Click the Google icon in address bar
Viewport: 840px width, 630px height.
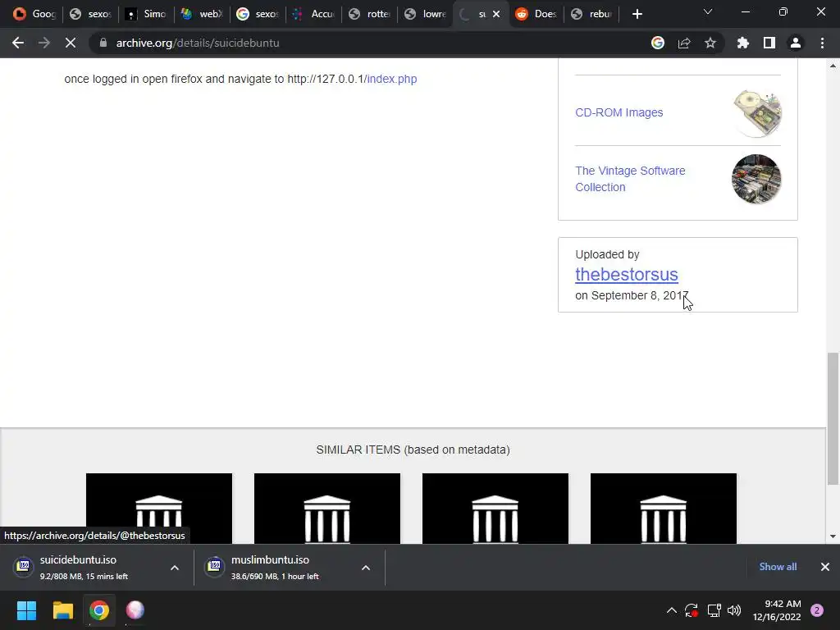coord(658,43)
